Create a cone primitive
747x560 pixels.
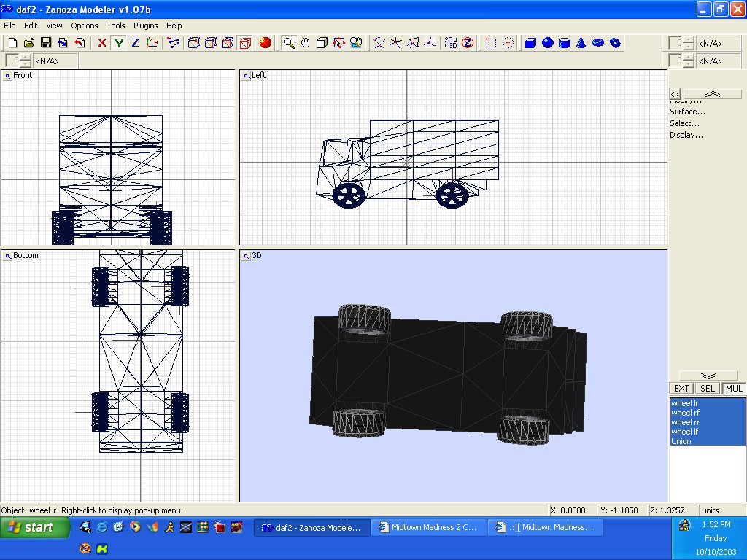[x=581, y=43]
